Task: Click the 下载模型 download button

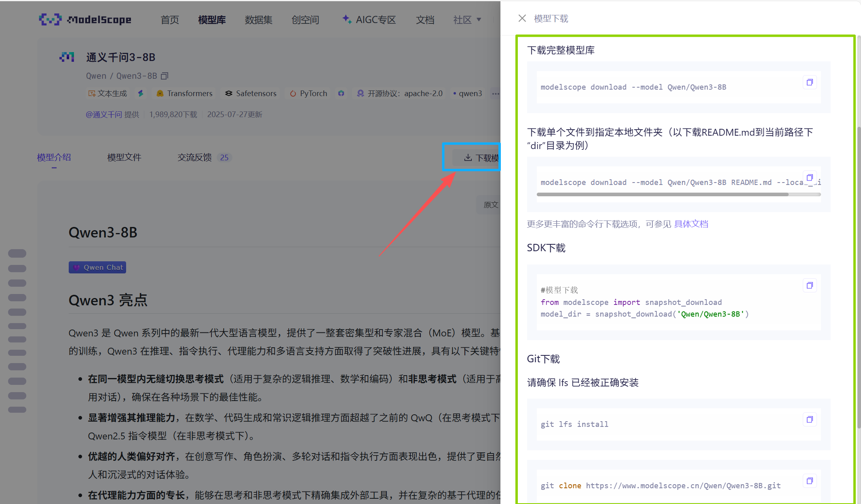Action: tap(477, 157)
